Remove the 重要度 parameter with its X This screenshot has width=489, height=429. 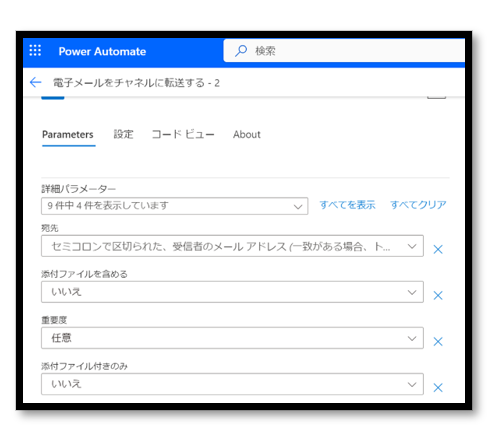(438, 341)
